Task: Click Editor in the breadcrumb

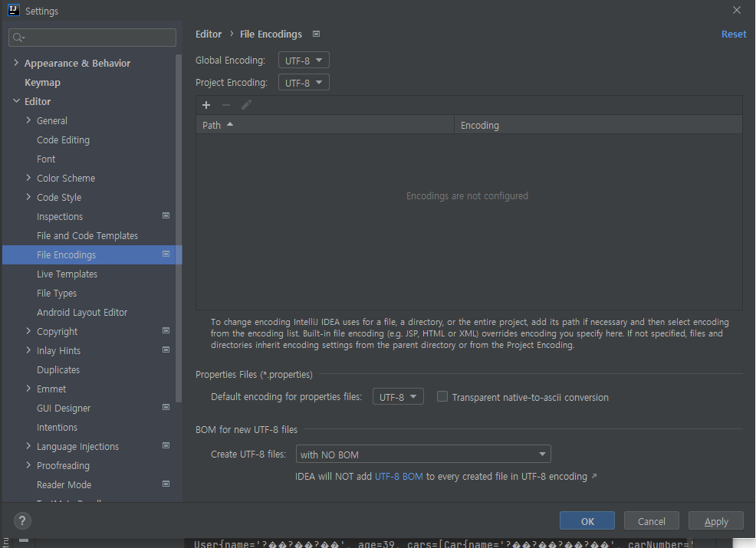Action: [x=209, y=34]
